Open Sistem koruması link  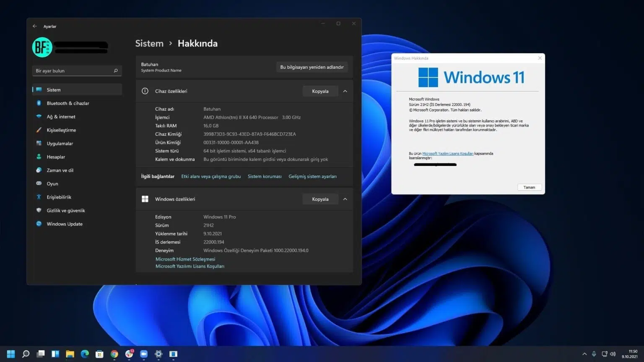click(x=265, y=176)
